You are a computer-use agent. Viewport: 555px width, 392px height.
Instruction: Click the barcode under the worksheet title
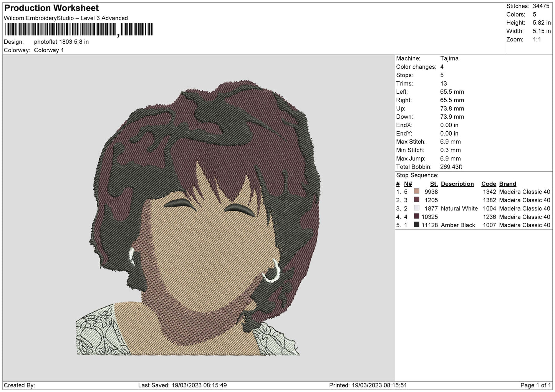79,30
